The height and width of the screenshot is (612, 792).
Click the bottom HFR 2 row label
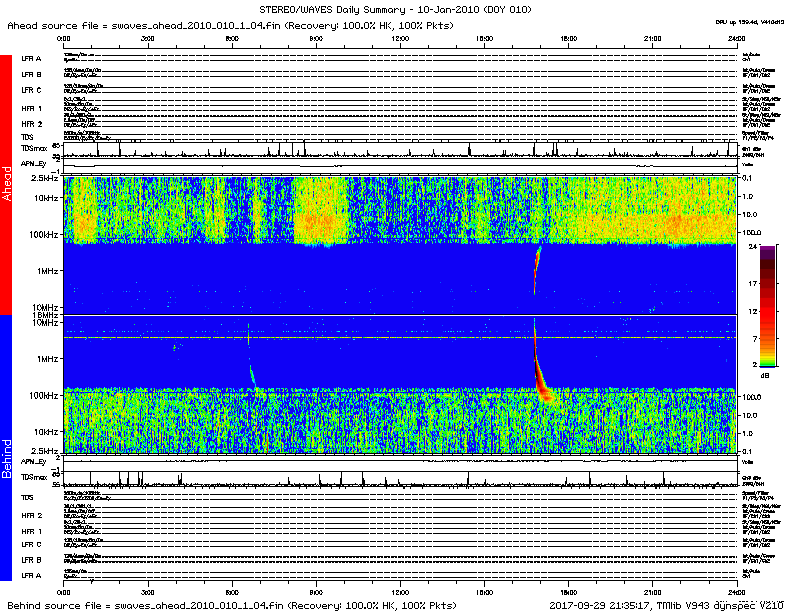point(31,515)
